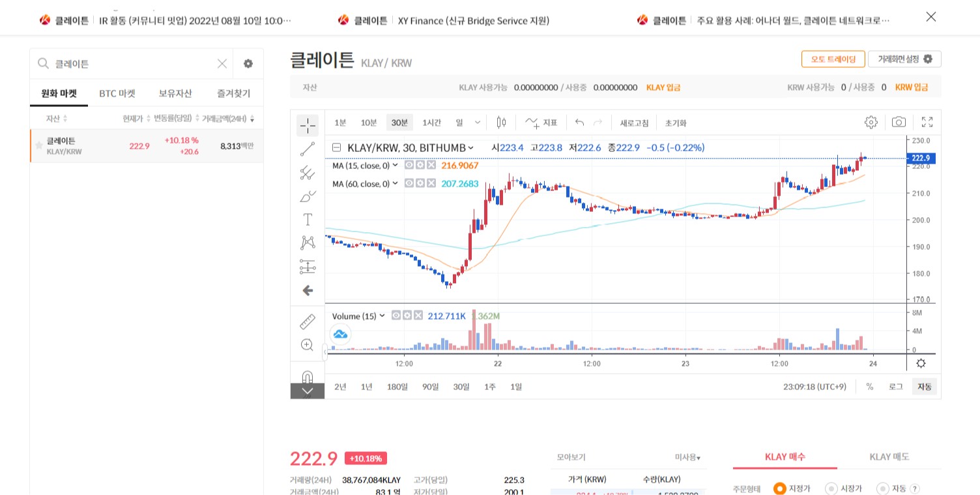Switch to KLAY 매도 tab
The height and width of the screenshot is (495, 980).
coord(889,457)
